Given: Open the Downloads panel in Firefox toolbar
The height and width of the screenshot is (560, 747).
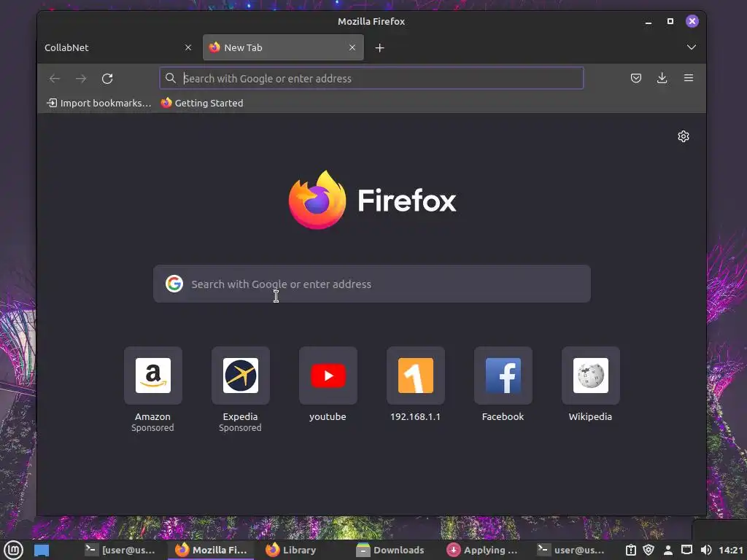Looking at the screenshot, I should pos(662,78).
